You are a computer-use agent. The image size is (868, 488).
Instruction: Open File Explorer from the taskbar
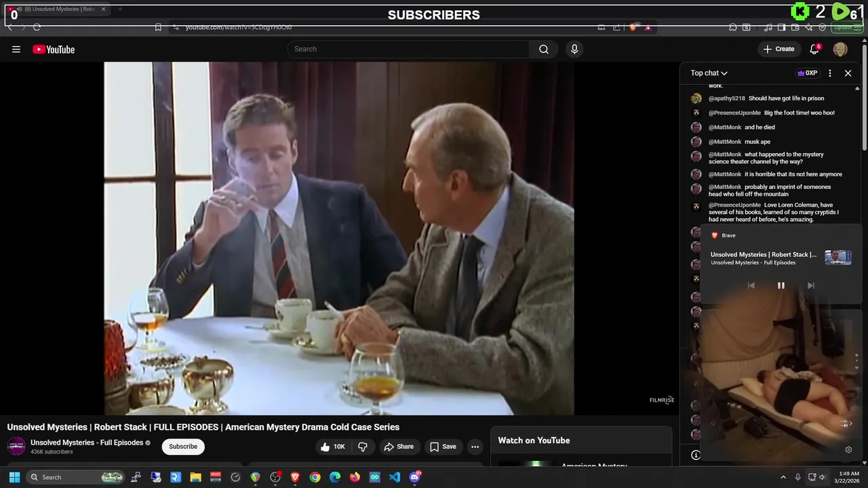click(195, 477)
